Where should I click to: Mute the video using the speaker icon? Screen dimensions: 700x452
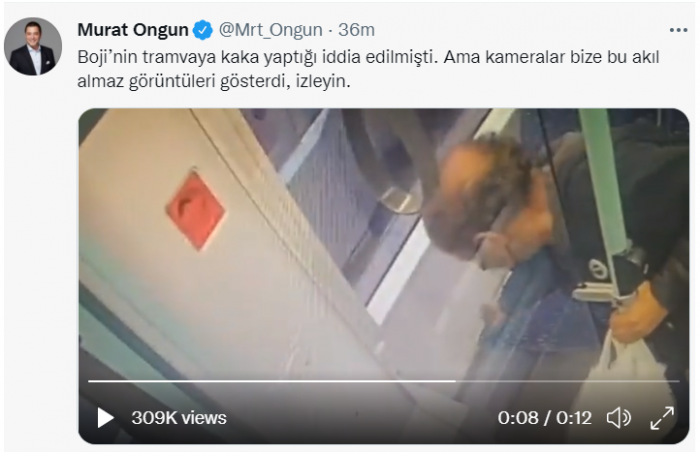[x=619, y=418]
